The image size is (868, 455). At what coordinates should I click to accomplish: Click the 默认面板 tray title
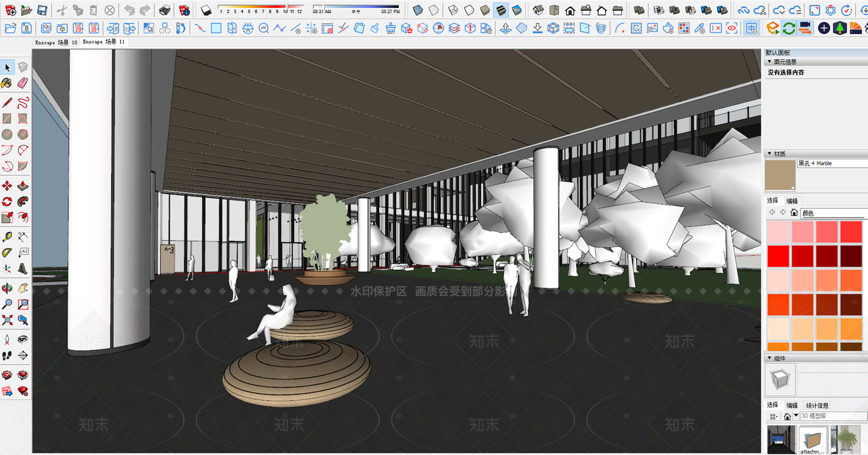(x=778, y=53)
